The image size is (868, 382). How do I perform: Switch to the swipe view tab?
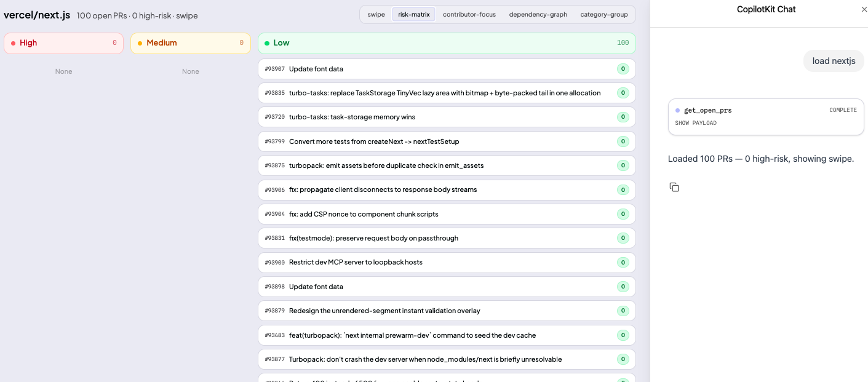pos(376,14)
